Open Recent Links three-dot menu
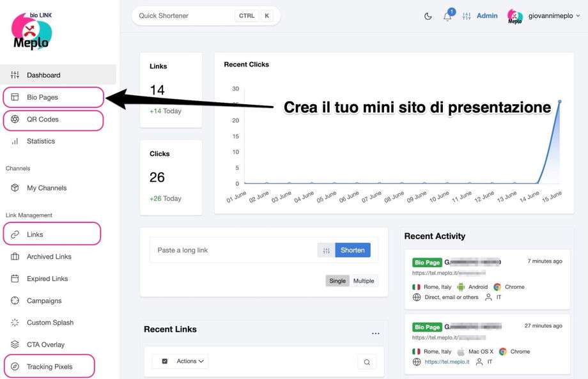The width and height of the screenshot is (588, 379). pos(376,333)
